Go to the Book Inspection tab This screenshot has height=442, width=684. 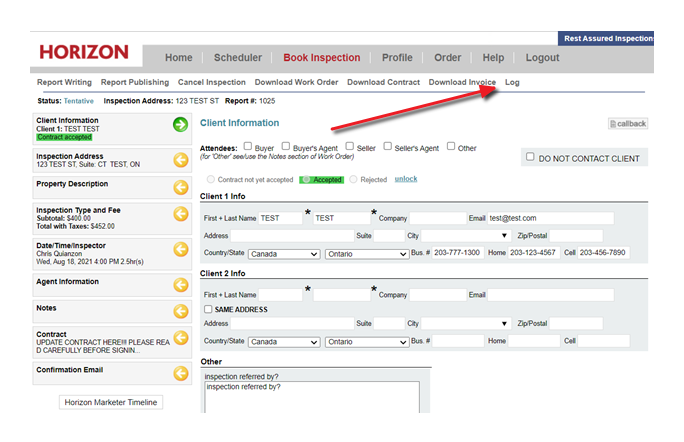point(321,58)
